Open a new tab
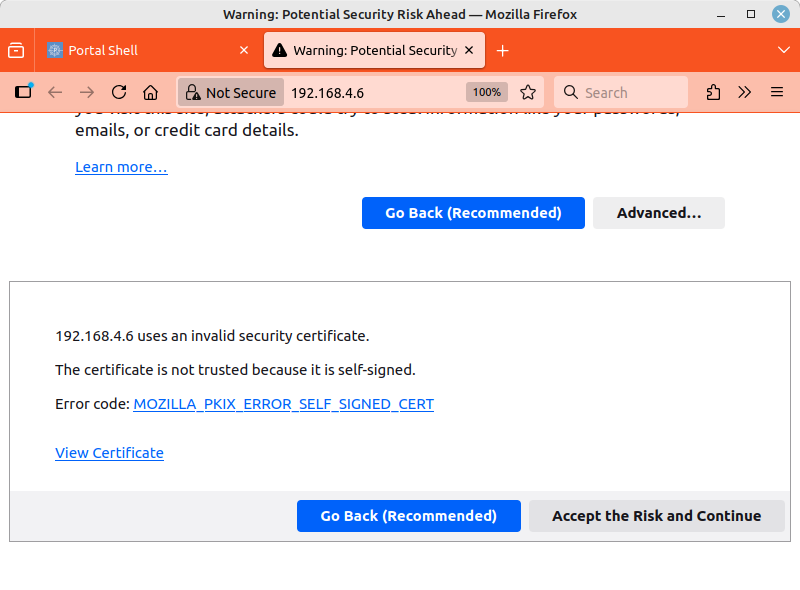 click(x=502, y=50)
